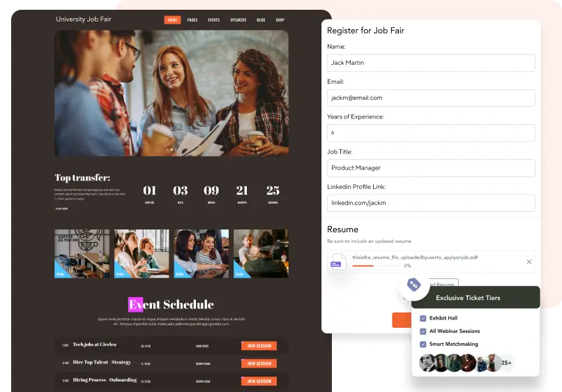Click the orange submit button on the form
Image resolution: width=562 pixels, height=392 pixels.
tap(402, 320)
